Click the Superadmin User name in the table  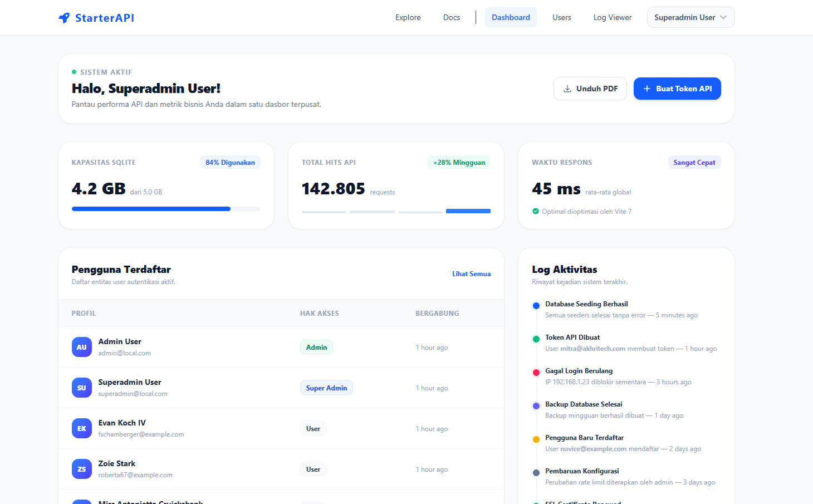tap(130, 382)
